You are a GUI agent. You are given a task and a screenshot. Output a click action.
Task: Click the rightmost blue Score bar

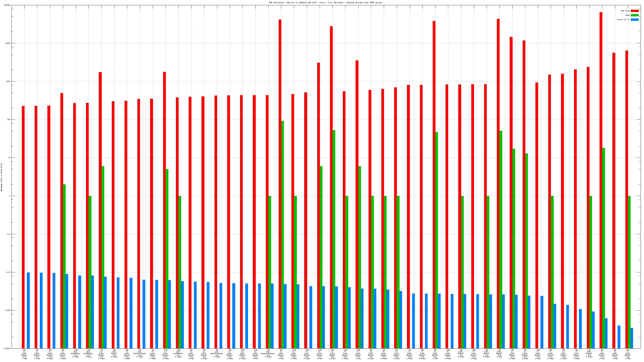point(632,338)
